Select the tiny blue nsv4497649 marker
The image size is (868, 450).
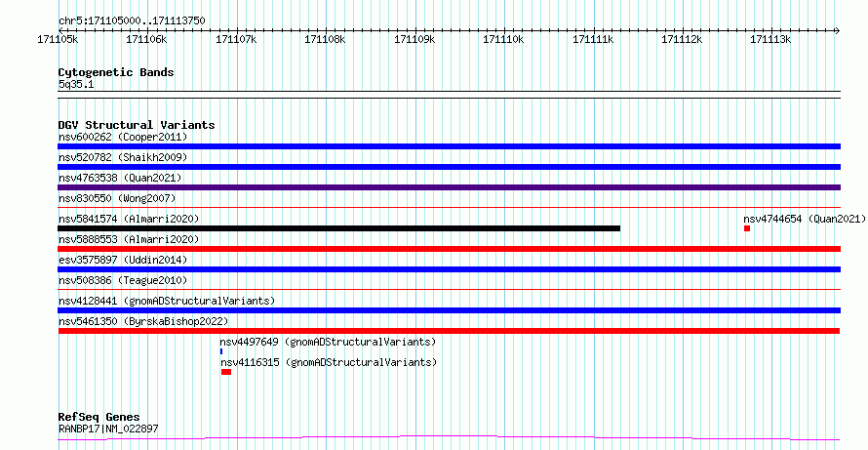(221, 351)
